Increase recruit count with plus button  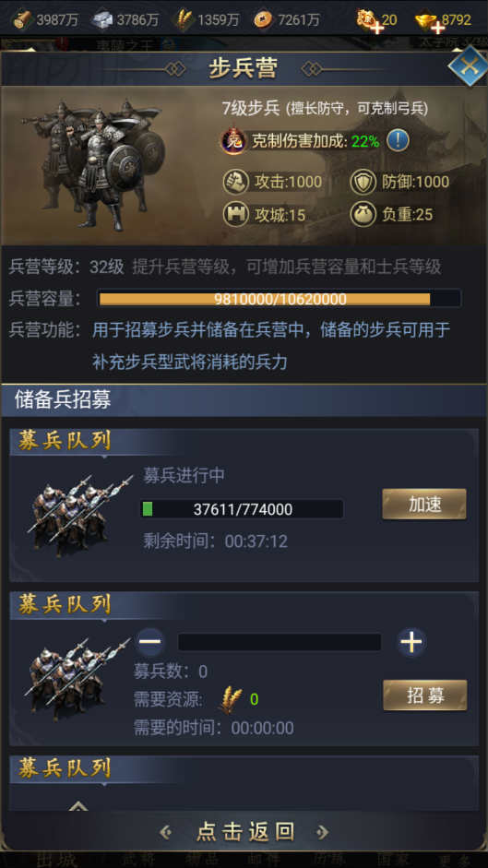(x=411, y=642)
